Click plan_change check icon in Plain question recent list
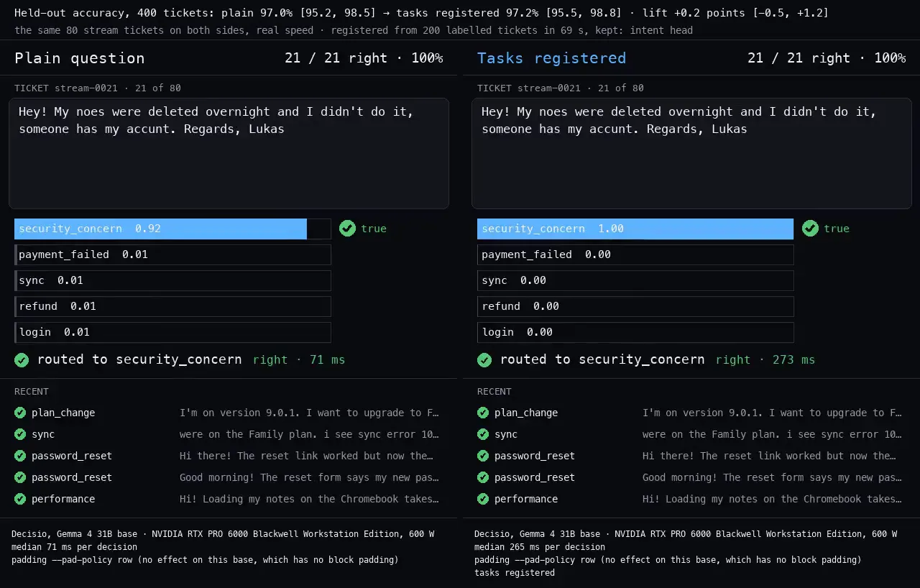 [20, 413]
